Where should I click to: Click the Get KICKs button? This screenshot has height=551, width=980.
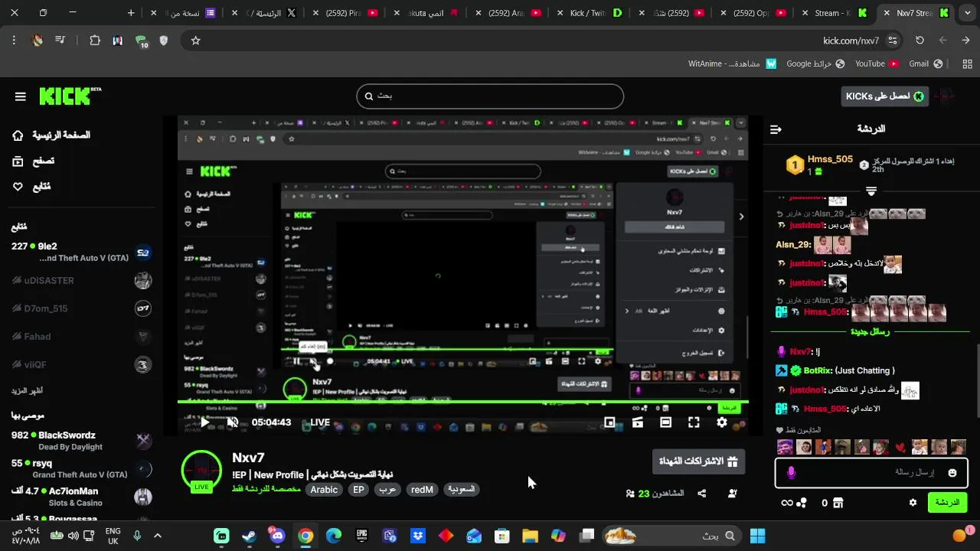tap(884, 96)
